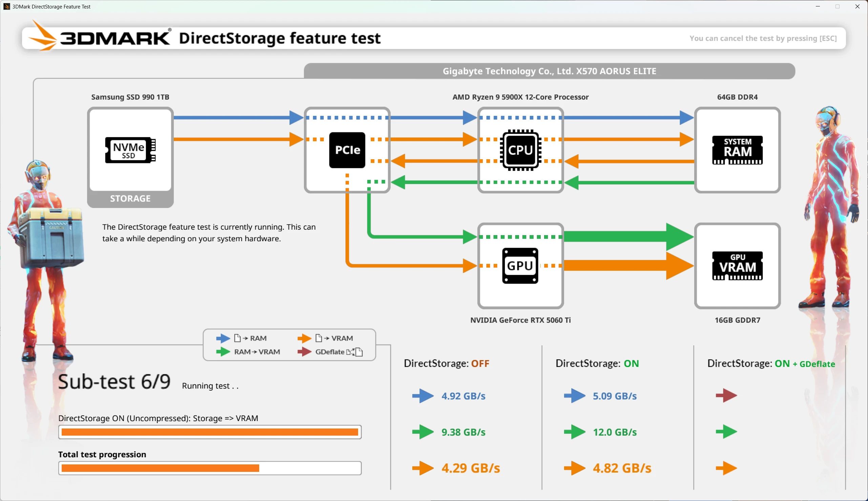Click the 'DirectStorage: OFF' column header
Image resolution: width=868 pixels, height=501 pixels.
click(447, 363)
